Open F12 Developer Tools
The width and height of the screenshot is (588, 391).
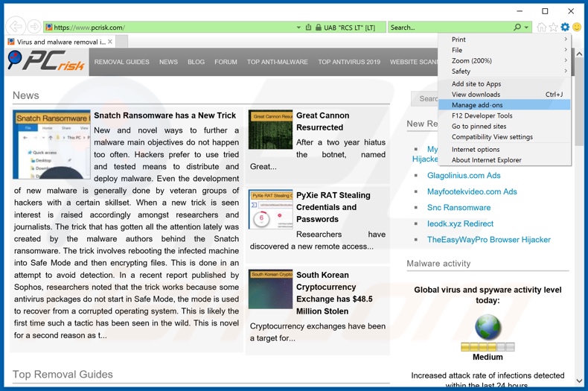pos(505,115)
